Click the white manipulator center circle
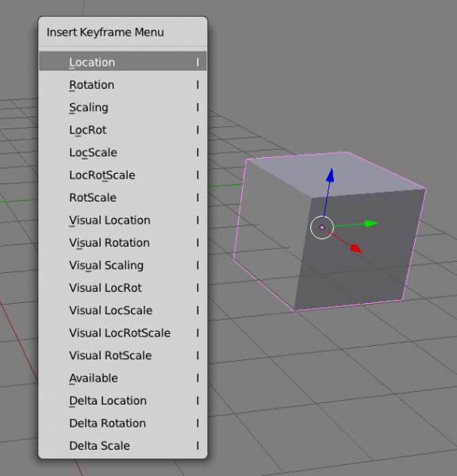This screenshot has height=476, width=457. tap(322, 228)
